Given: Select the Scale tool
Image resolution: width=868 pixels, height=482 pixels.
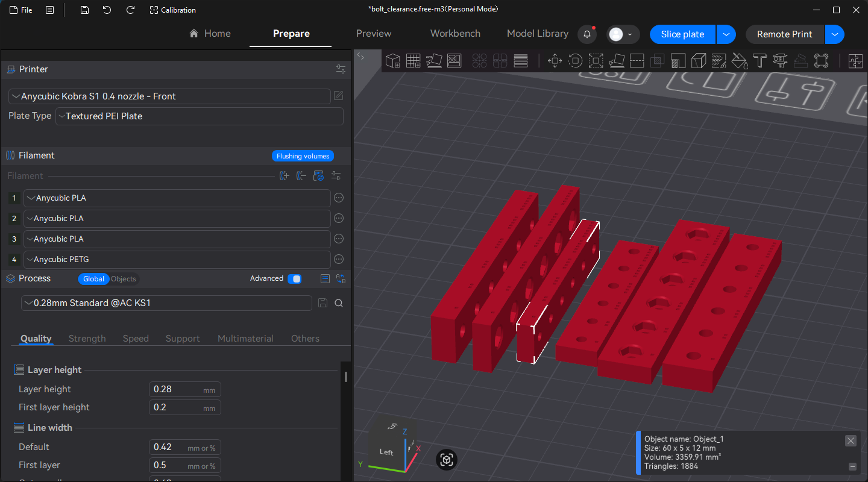Looking at the screenshot, I should 596,60.
